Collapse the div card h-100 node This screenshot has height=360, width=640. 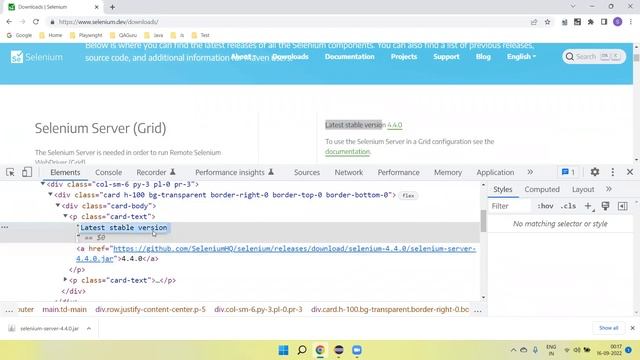pos(51,195)
